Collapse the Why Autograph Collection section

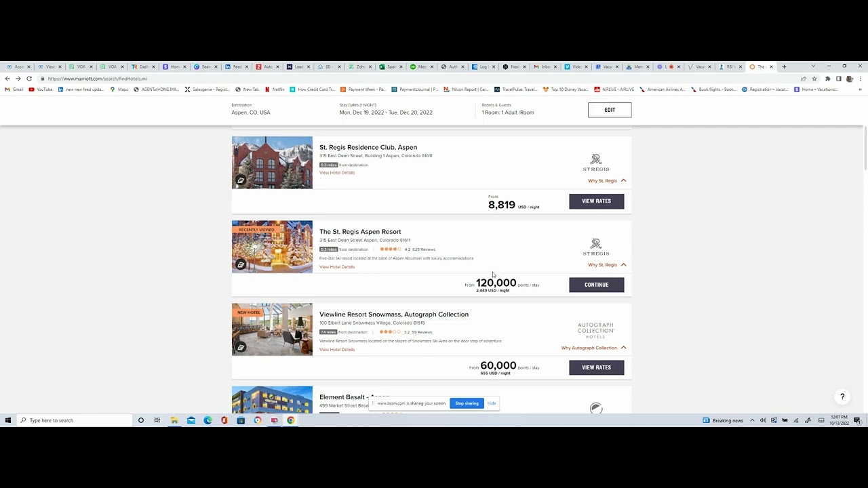coord(593,348)
